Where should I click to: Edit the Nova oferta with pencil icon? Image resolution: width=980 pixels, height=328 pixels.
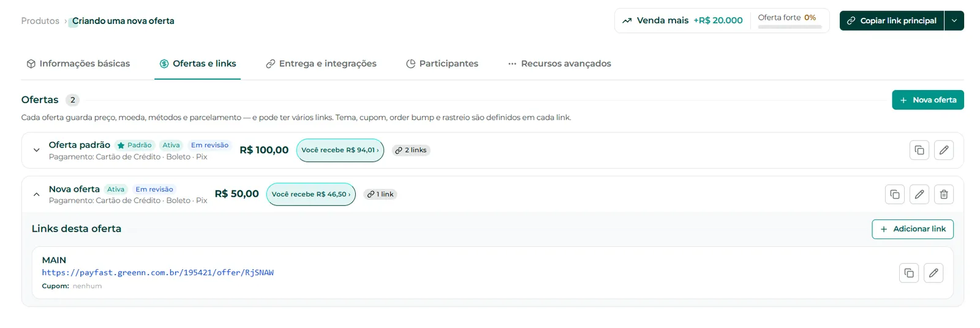[x=919, y=194]
